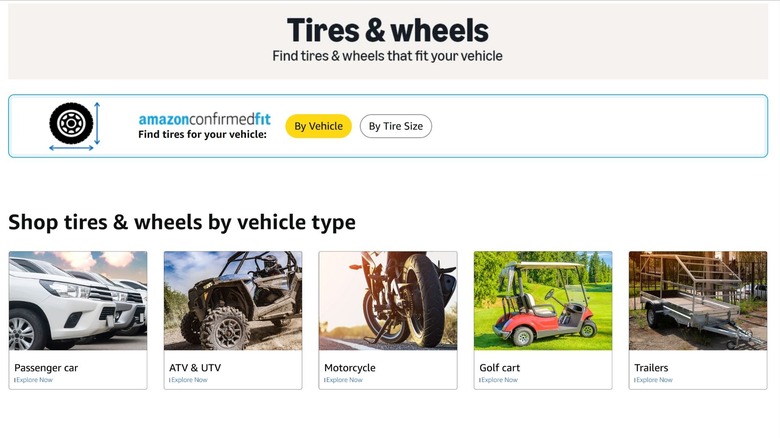Image resolution: width=780 pixels, height=438 pixels.
Task: Open the Passenger car image
Action: [x=78, y=301]
